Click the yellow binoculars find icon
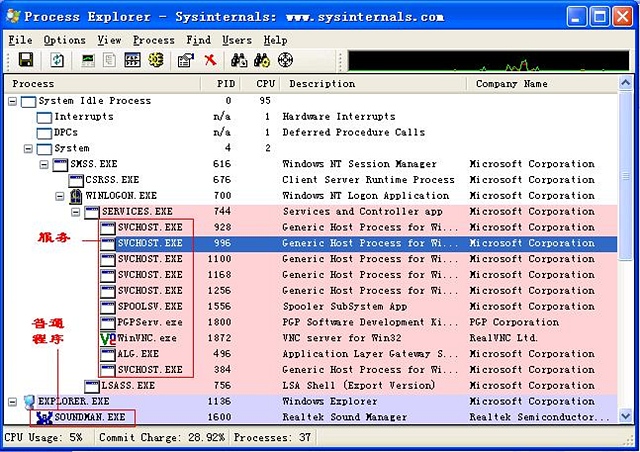The image size is (640, 452). [x=262, y=60]
